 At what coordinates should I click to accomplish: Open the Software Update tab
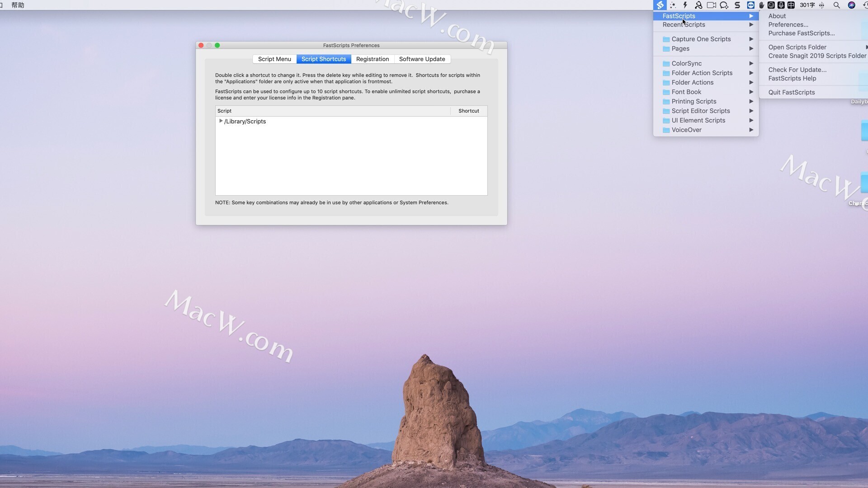point(422,59)
